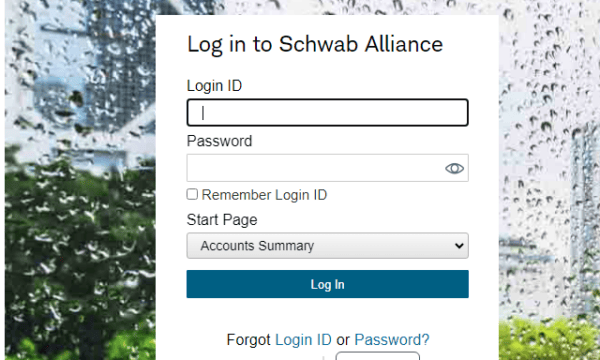The height and width of the screenshot is (360, 600).
Task: Tick the Remember Login ID checkbox
Action: click(192, 194)
